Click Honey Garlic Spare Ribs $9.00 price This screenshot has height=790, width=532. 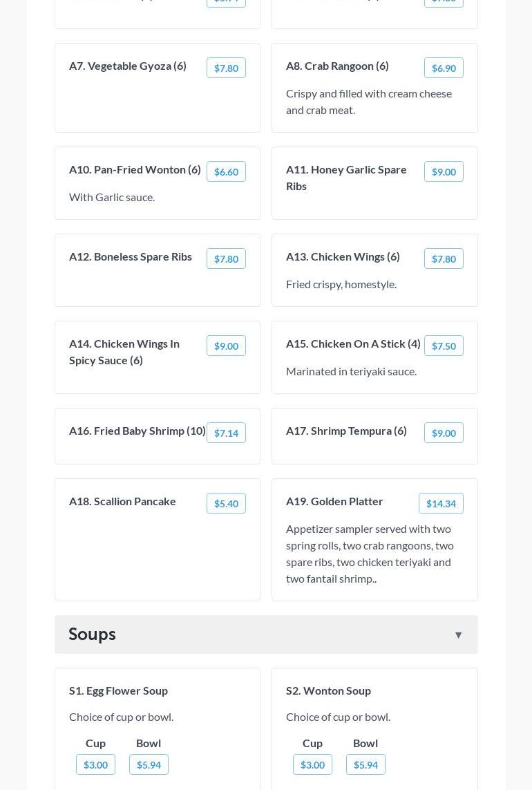[x=444, y=171]
